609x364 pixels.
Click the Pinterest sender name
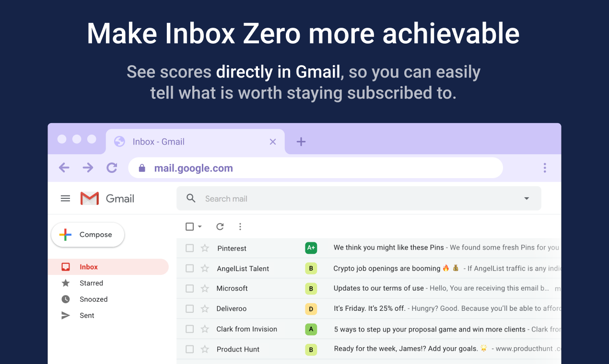[232, 248]
